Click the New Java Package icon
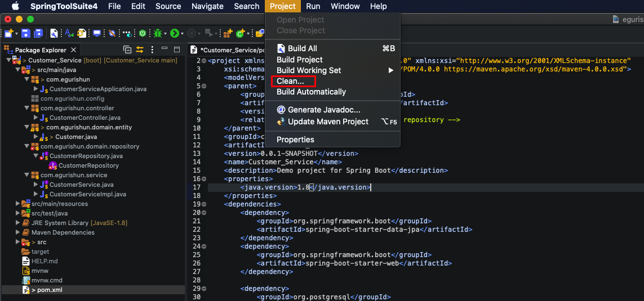The image size is (644, 301). coord(228,33)
